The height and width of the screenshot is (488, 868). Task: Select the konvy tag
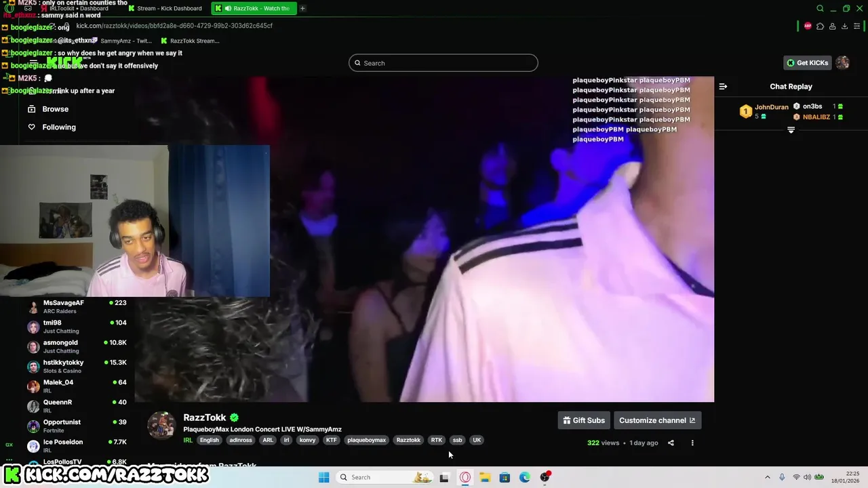307,440
